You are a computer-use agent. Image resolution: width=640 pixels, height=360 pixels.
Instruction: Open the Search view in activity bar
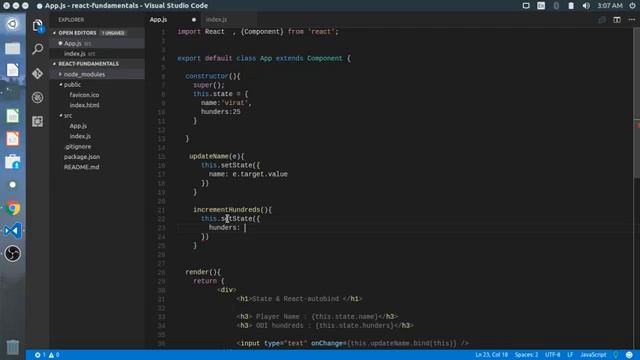[x=38, y=49]
